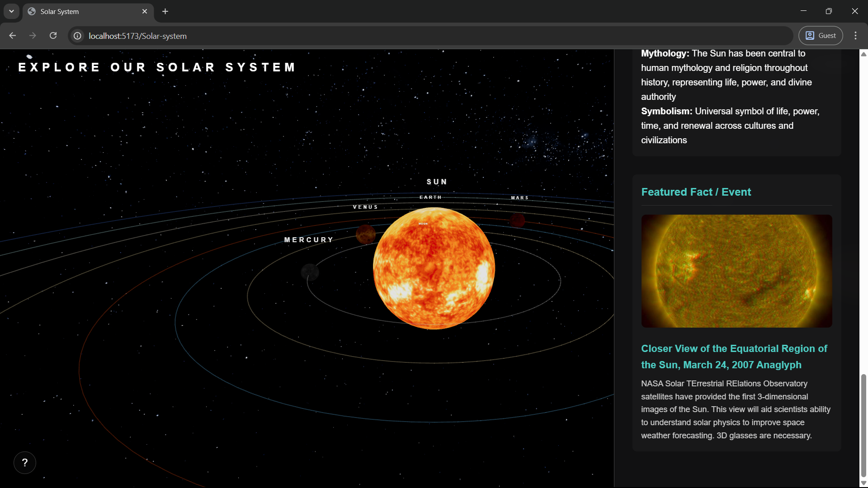Open the Sun anaglyph featured image
This screenshot has width=868, height=488.
[736, 271]
